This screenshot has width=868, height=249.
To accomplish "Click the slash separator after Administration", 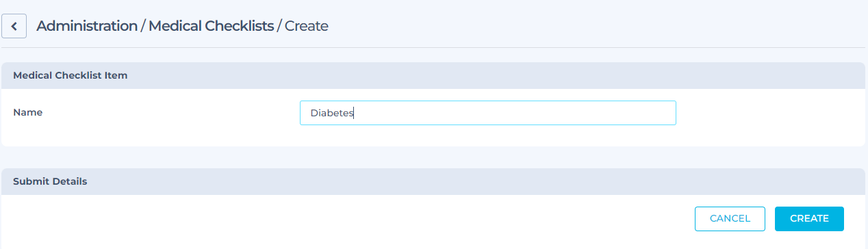I will [x=143, y=26].
